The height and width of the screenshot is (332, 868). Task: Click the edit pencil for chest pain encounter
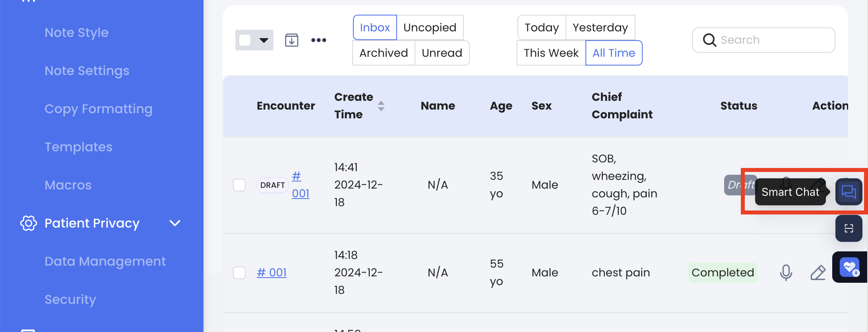tap(818, 272)
